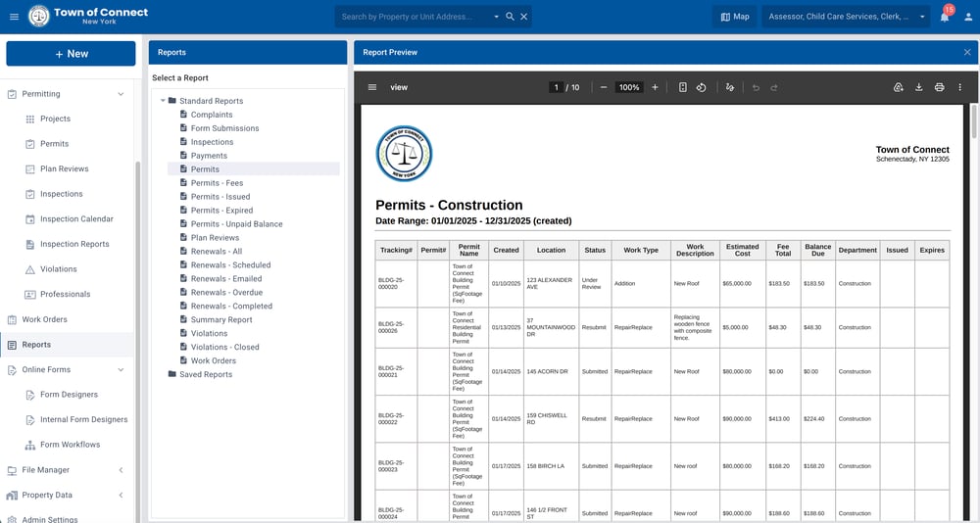Collapse the Standard Reports tree arrow

click(x=163, y=101)
